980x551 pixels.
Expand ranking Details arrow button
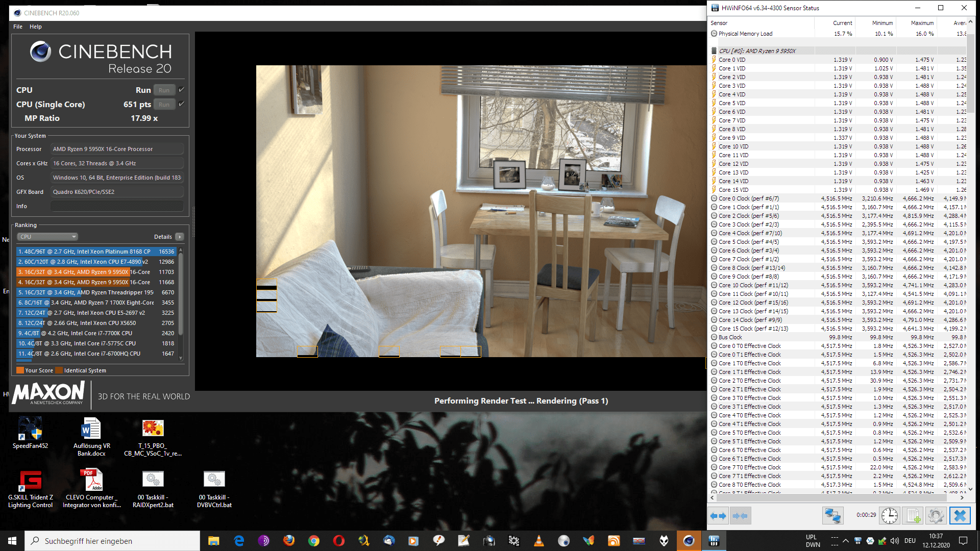[179, 237]
